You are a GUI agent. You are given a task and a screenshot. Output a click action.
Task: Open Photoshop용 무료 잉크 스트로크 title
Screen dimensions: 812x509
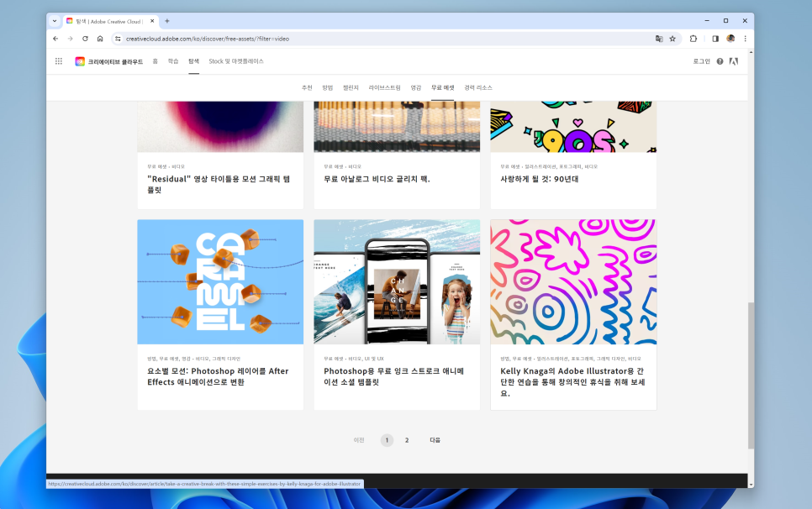tap(393, 376)
